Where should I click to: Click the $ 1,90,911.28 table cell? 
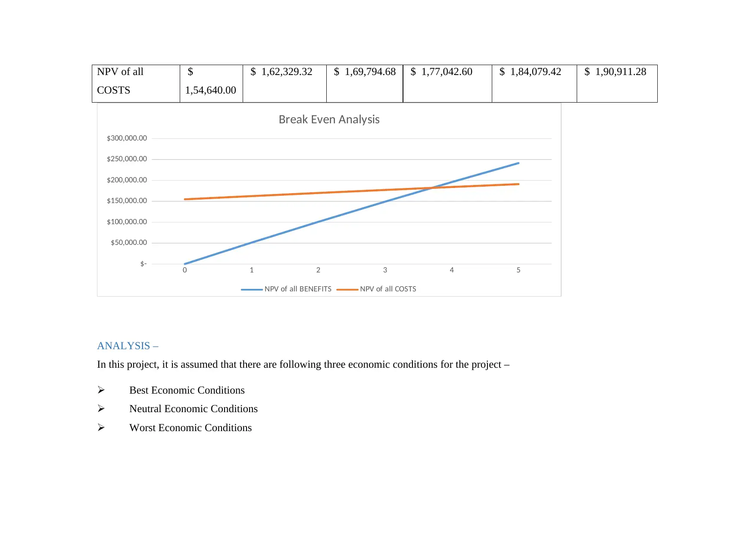click(x=617, y=84)
